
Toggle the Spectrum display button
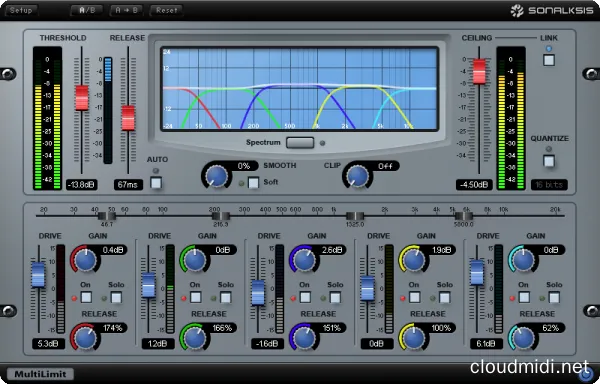pos(300,143)
